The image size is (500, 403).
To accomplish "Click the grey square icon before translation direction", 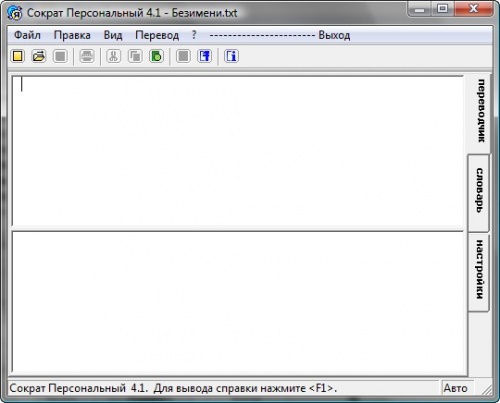I will tap(183, 56).
